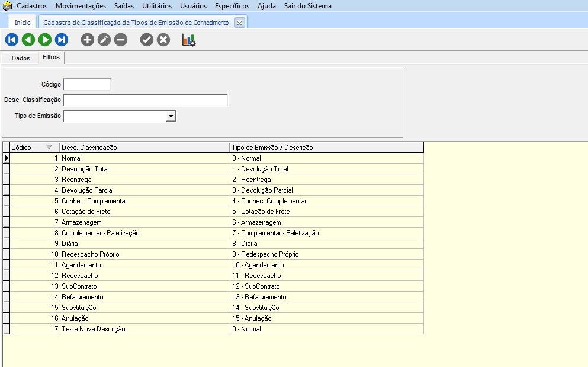
Task: Open the Cadastros menu
Action: (x=32, y=6)
